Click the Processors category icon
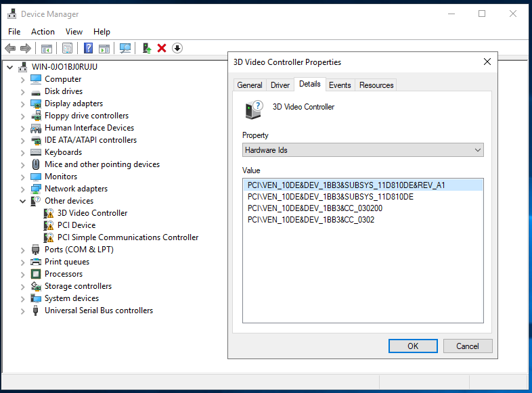 pos(36,274)
